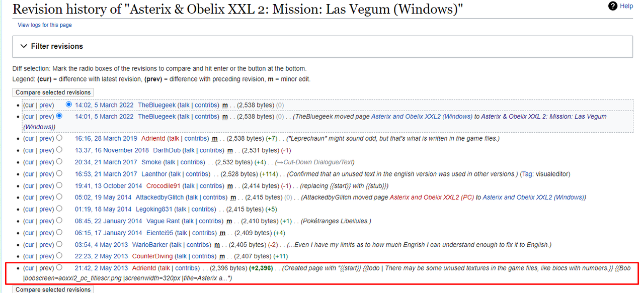Screen dimensions: 644x293
Task: Select radio for 13:37, 16 November 2018 revision
Action: (59, 150)
